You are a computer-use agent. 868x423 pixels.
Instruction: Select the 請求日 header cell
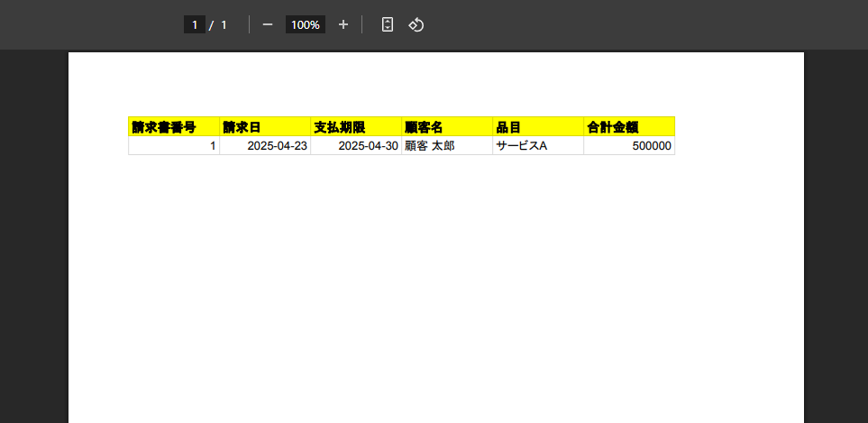pos(265,127)
